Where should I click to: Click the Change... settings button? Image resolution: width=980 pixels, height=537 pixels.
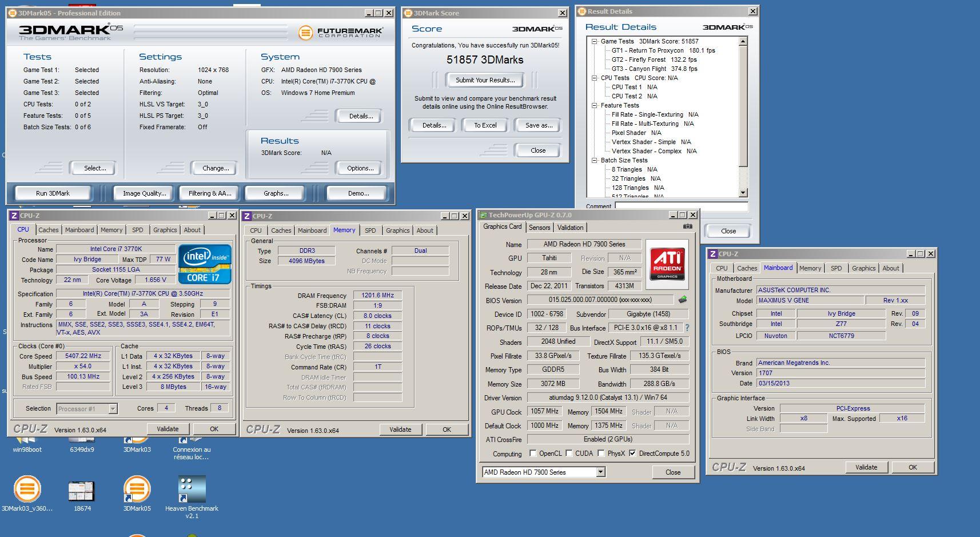(x=216, y=168)
